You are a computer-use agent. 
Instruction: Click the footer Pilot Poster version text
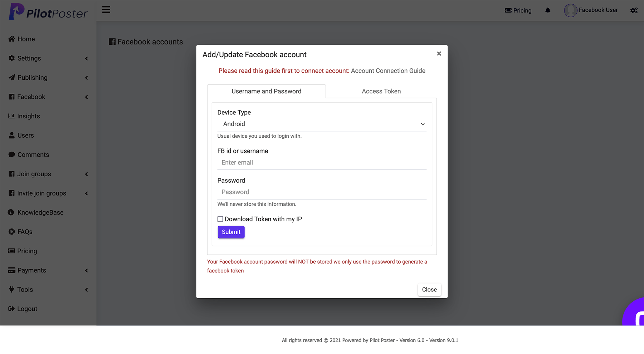370,340
